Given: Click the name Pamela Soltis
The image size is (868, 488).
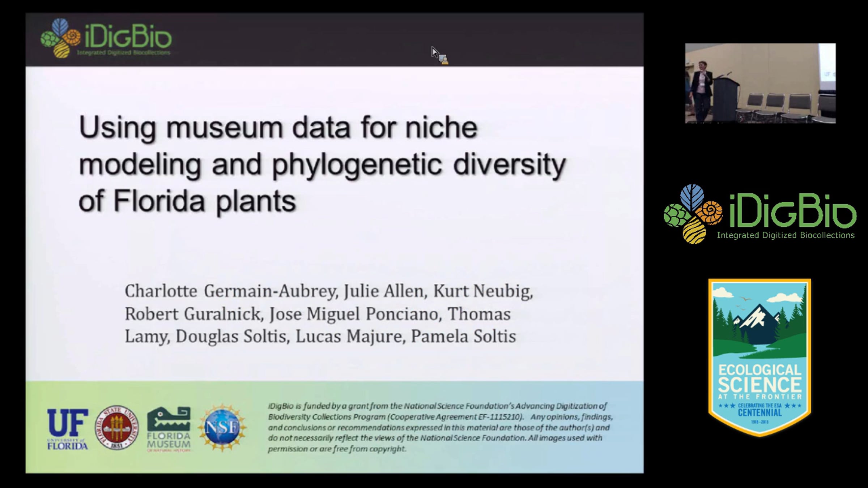Looking at the screenshot, I should pos(464,337).
